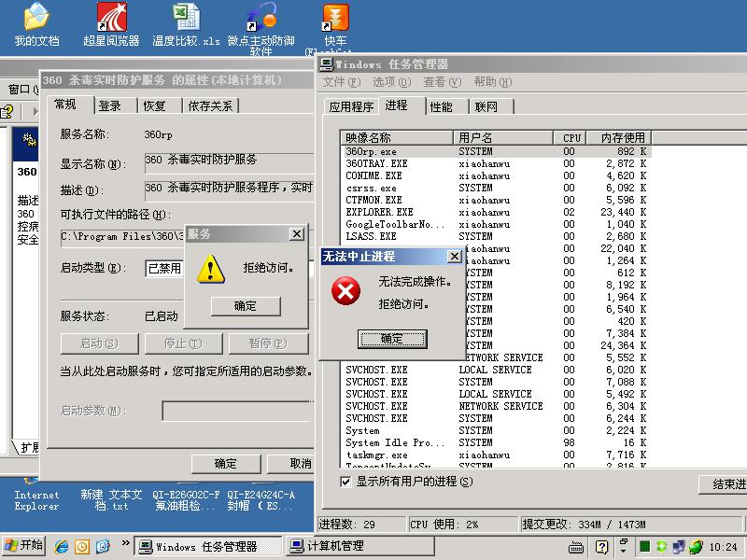Click 确定 in the 服务 warning dialog

click(x=246, y=306)
